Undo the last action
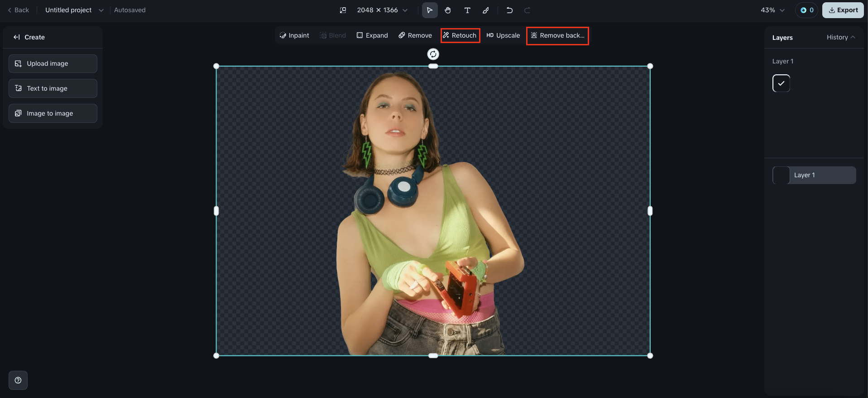The image size is (868, 398). click(x=509, y=10)
